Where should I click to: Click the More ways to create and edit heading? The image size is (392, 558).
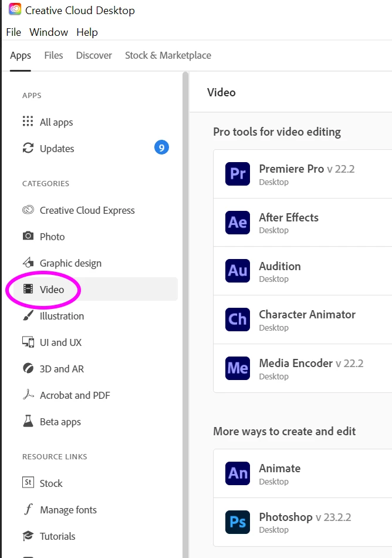point(284,431)
